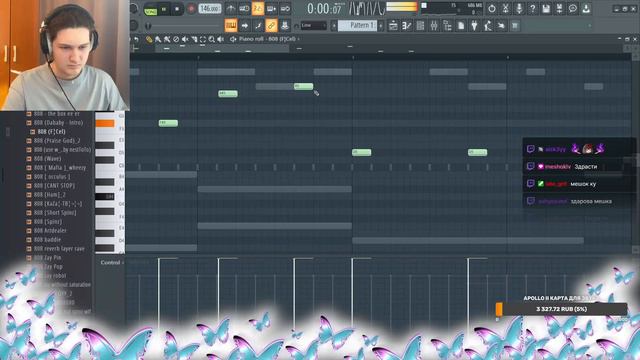Open the Mixer view icon
The height and width of the screenshot is (360, 640).
click(434, 26)
